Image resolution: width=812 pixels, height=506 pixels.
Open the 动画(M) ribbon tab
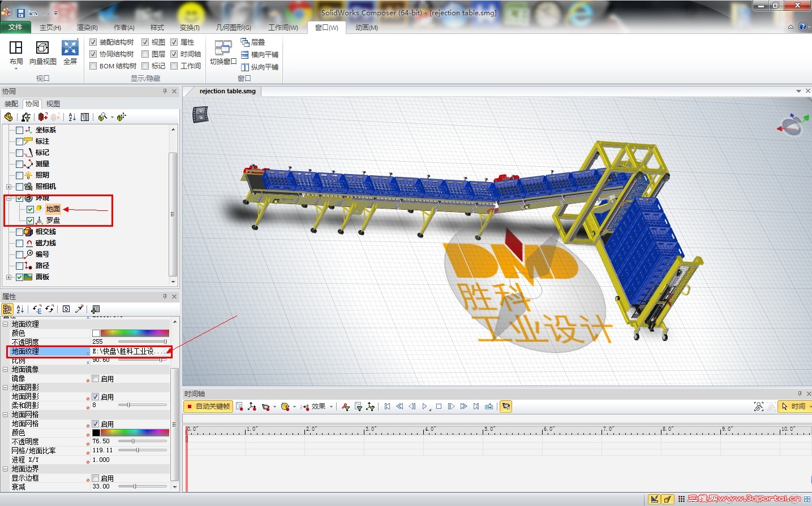coord(366,27)
